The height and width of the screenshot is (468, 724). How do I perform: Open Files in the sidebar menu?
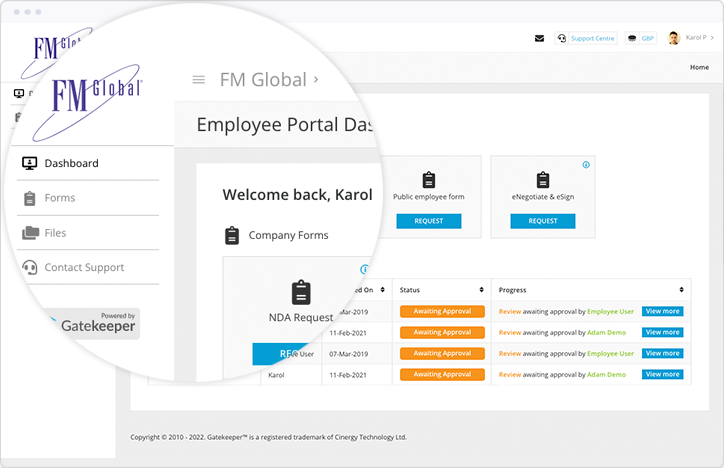click(88, 233)
